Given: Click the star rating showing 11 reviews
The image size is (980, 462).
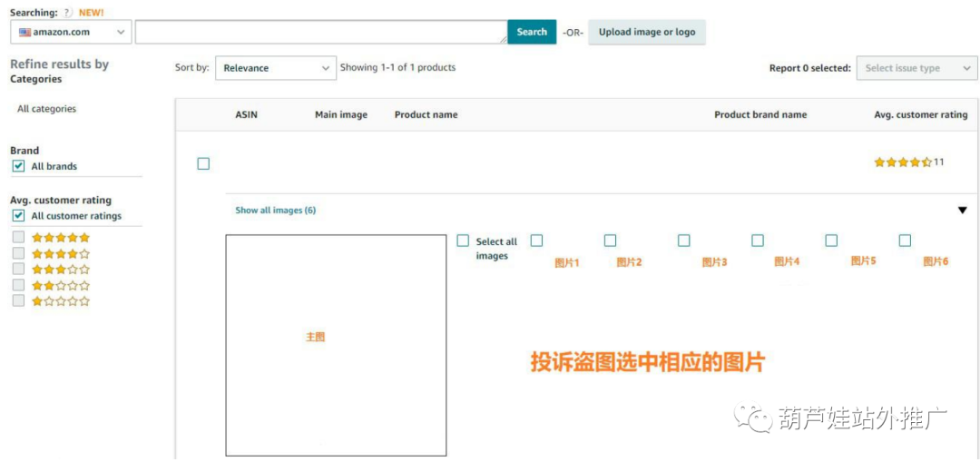Looking at the screenshot, I should (903, 162).
